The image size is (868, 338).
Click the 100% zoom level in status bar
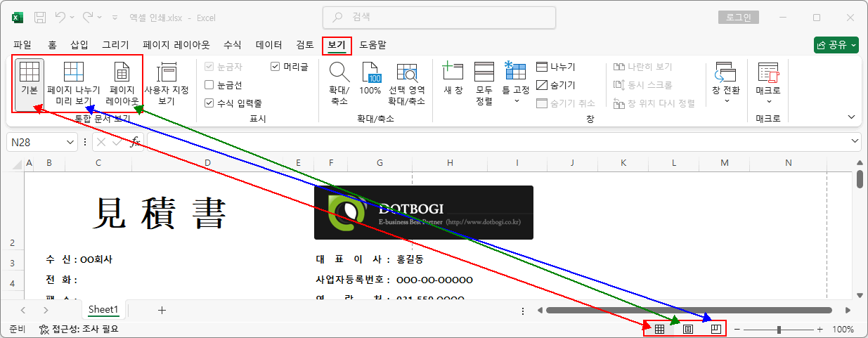[843, 329]
